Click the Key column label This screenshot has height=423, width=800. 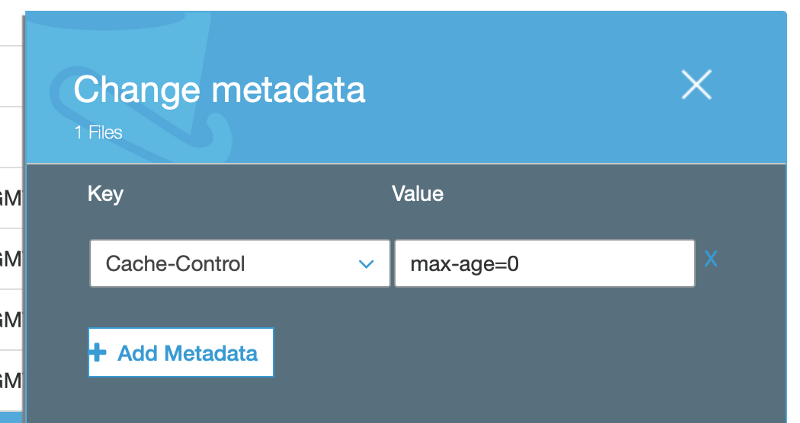click(x=105, y=194)
